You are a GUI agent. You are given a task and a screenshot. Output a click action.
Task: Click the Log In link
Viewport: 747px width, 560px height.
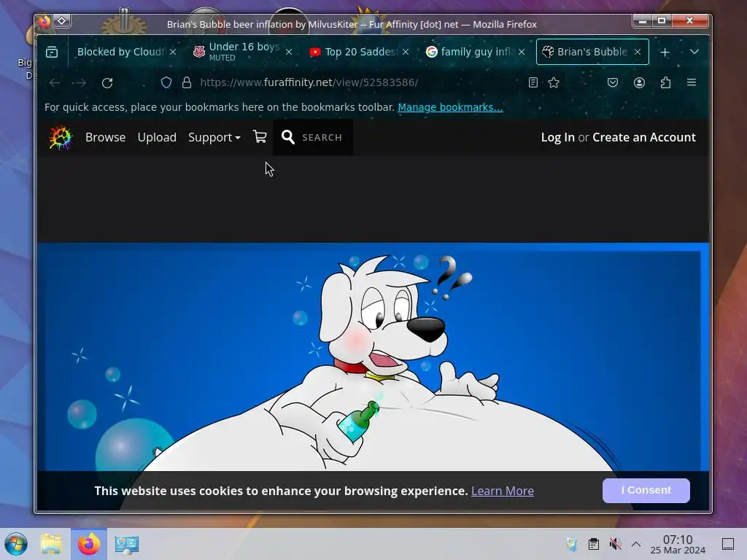coord(557,137)
